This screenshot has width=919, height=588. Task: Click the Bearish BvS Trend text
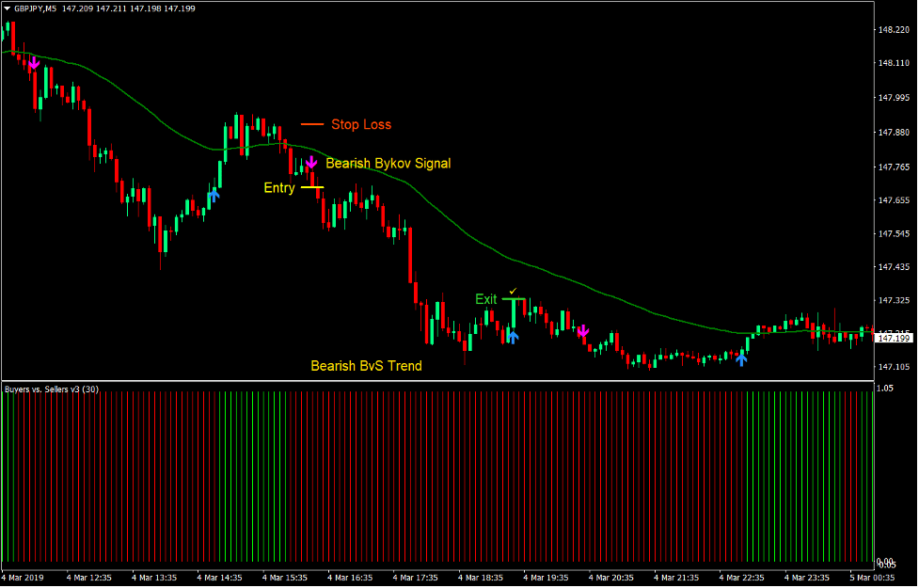click(365, 365)
